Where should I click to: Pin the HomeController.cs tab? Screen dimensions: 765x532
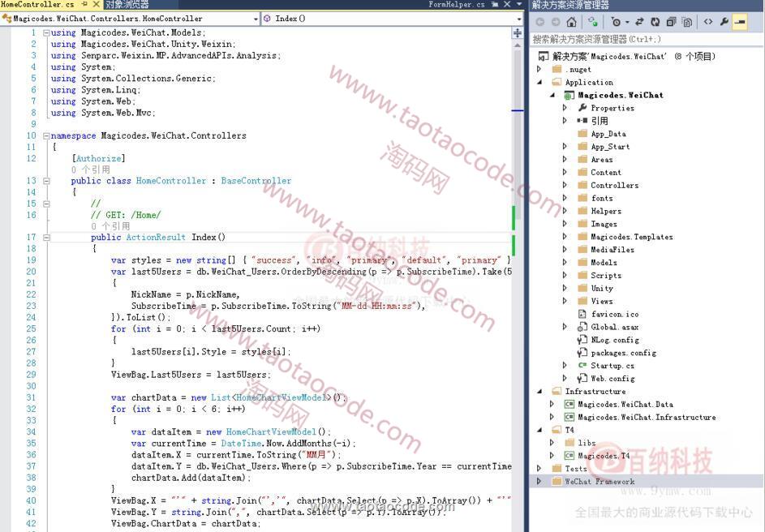pyautogui.click(x=84, y=5)
